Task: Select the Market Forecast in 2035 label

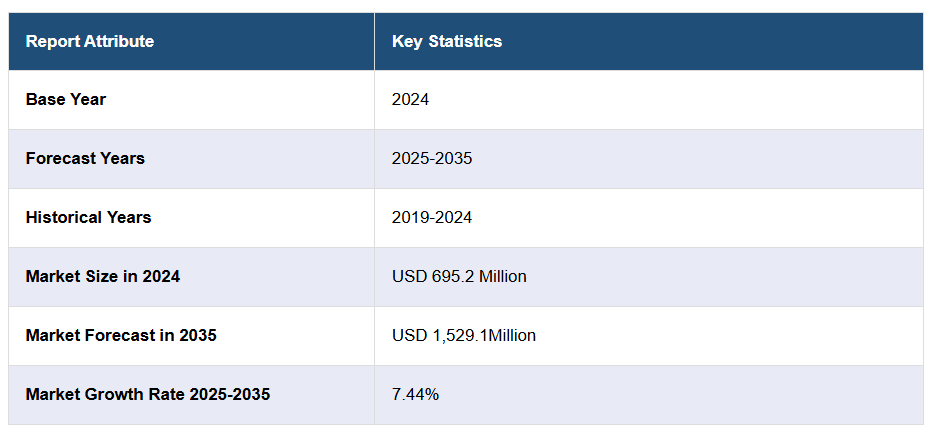Action: coord(121,335)
